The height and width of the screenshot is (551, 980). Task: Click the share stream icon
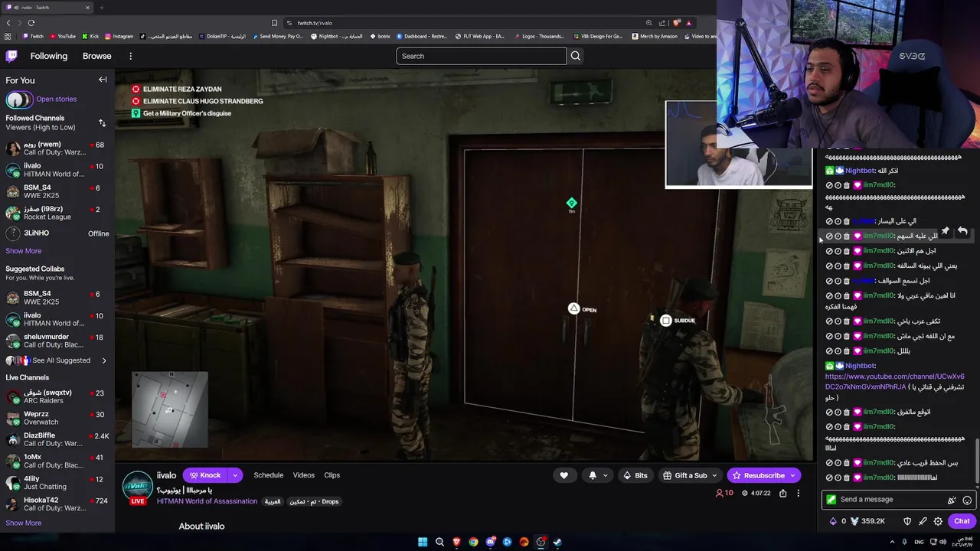(782, 494)
